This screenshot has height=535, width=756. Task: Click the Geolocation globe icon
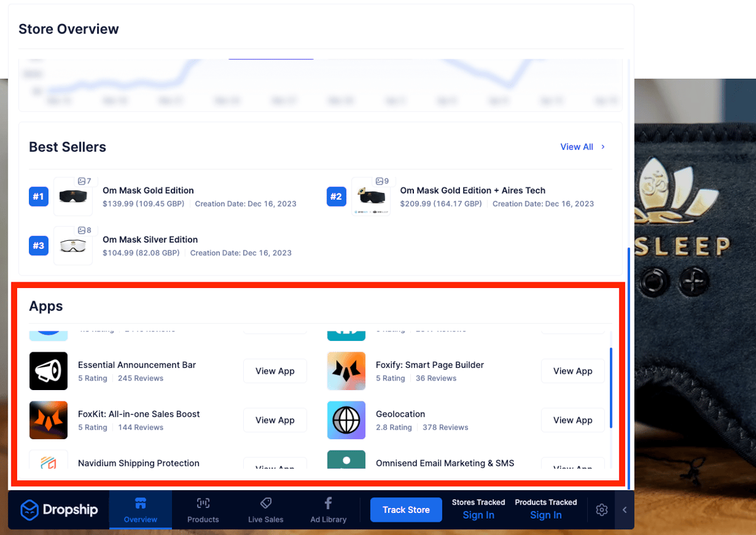tap(346, 420)
